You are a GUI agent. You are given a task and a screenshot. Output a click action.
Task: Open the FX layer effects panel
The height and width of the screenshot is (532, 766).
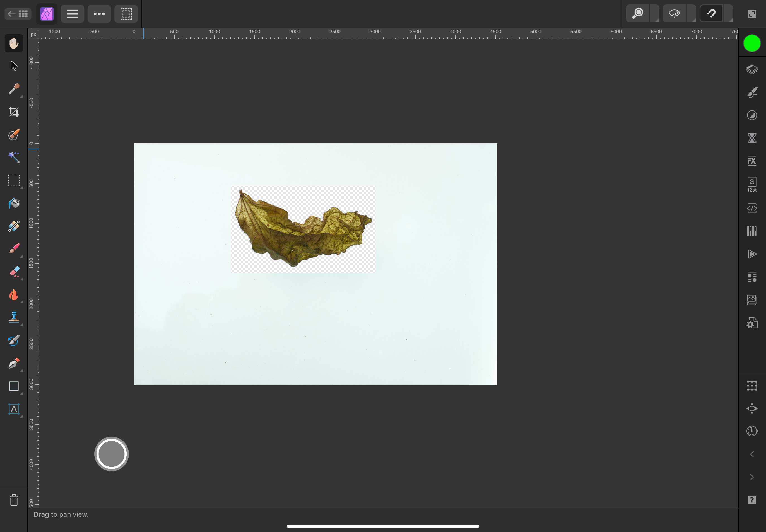752,161
